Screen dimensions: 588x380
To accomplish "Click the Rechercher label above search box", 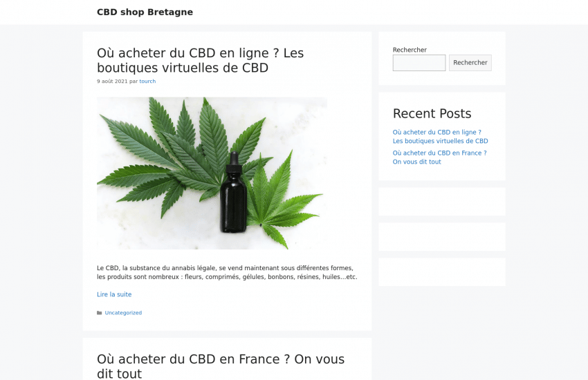I will point(410,50).
